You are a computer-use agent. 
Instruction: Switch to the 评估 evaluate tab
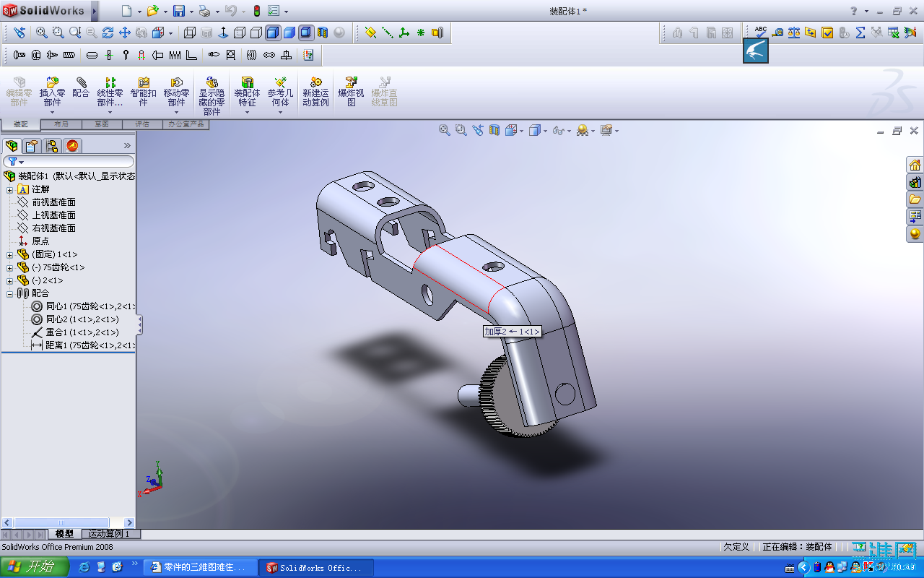tap(142, 124)
